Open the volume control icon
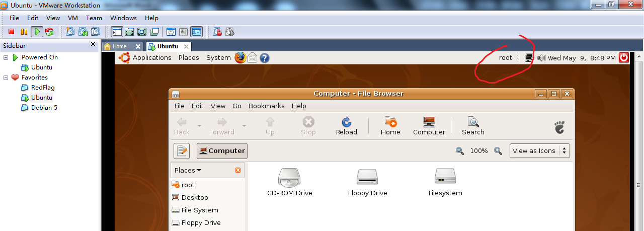 point(541,58)
